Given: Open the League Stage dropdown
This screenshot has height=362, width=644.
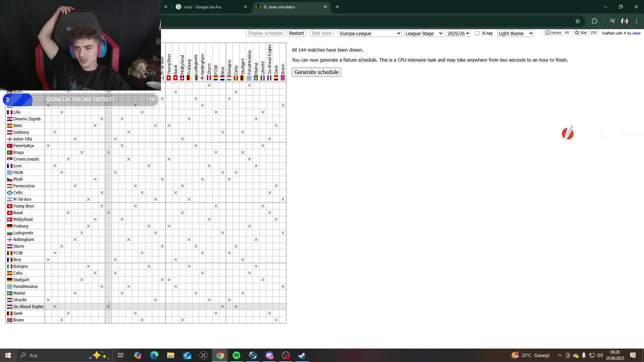Looking at the screenshot, I should (424, 33).
